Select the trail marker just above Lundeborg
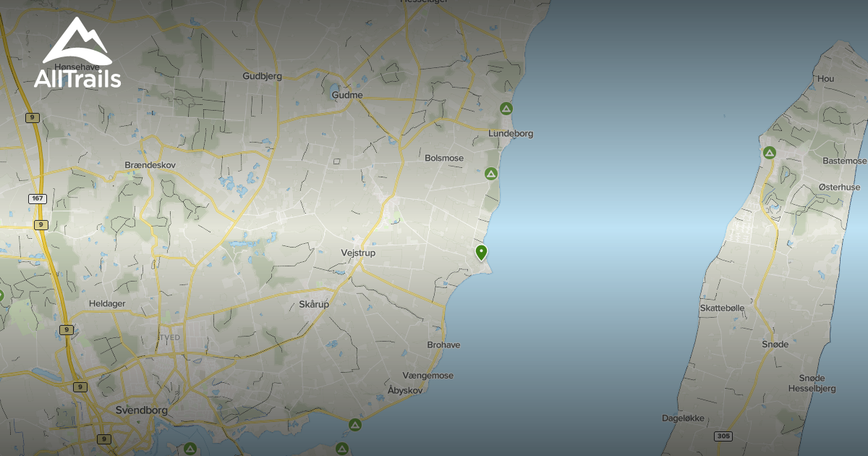 [506, 109]
